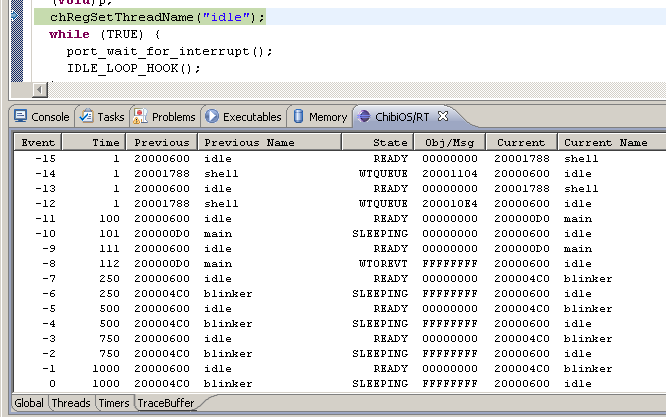Open the Timers sub-tab
This screenshot has width=666, height=417.
pyautogui.click(x=114, y=403)
